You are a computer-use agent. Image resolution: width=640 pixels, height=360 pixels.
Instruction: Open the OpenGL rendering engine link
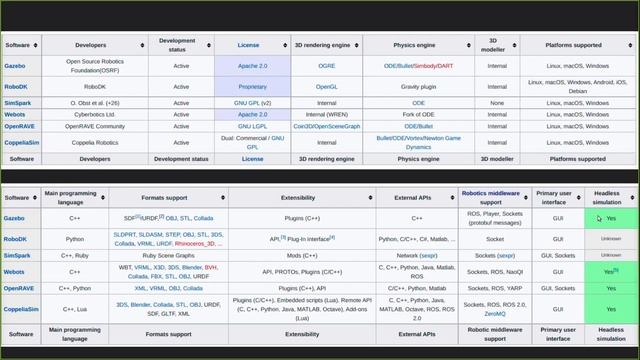point(327,87)
